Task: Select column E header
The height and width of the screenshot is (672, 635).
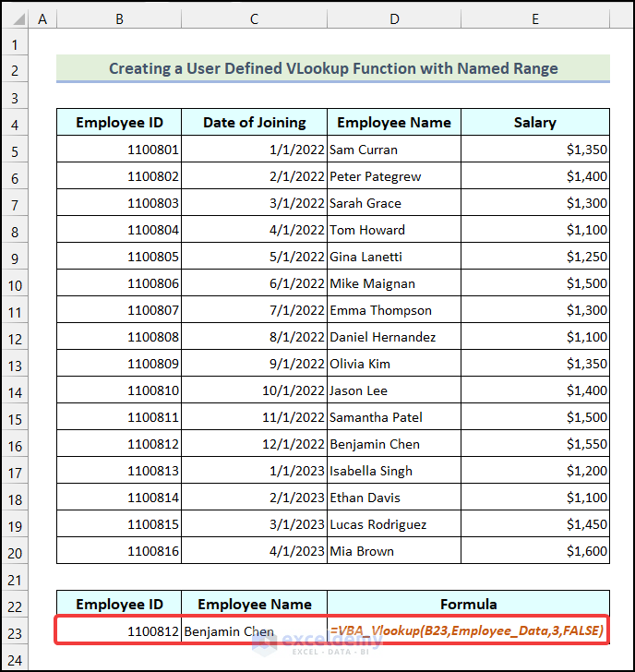Action: click(x=535, y=18)
